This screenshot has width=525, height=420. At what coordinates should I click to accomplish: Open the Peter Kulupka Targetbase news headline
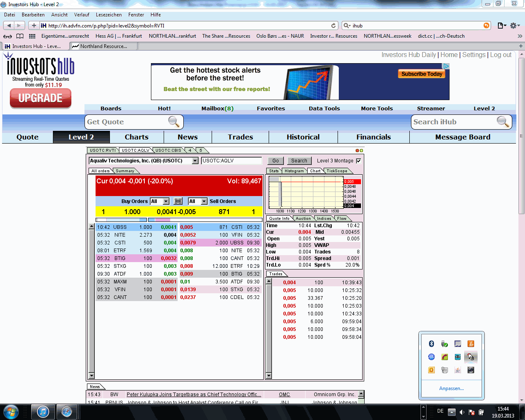click(x=194, y=395)
